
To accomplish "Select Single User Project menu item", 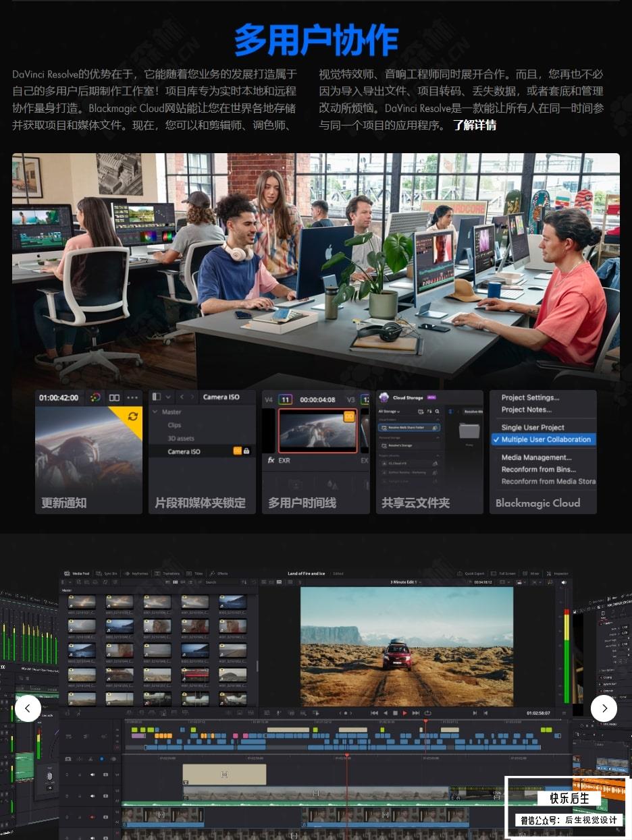I will [533, 427].
